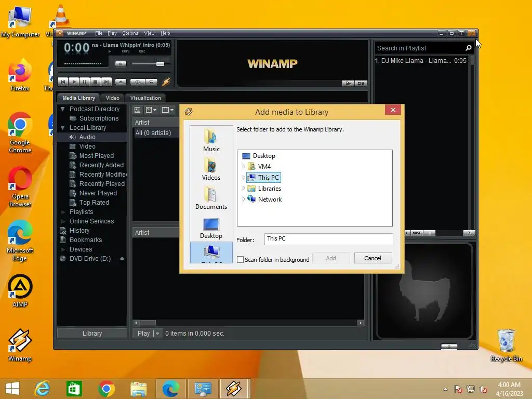532x399 pixels.
Task: Click the Desktop shortcut in dialog sidebar
Action: click(x=211, y=229)
